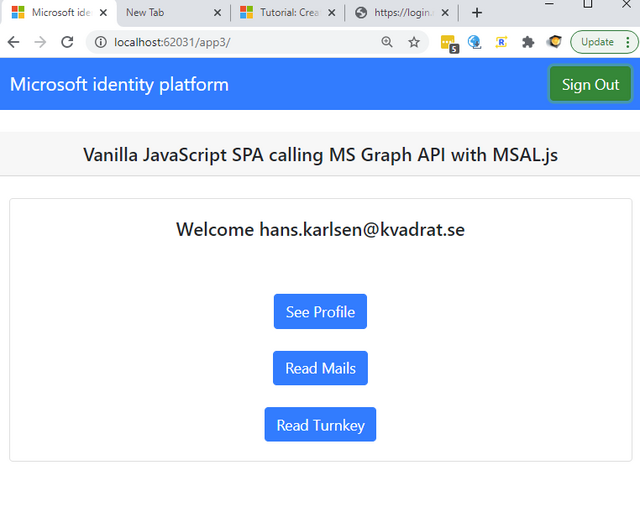
Task: Close the https://login tab
Action: [445, 13]
